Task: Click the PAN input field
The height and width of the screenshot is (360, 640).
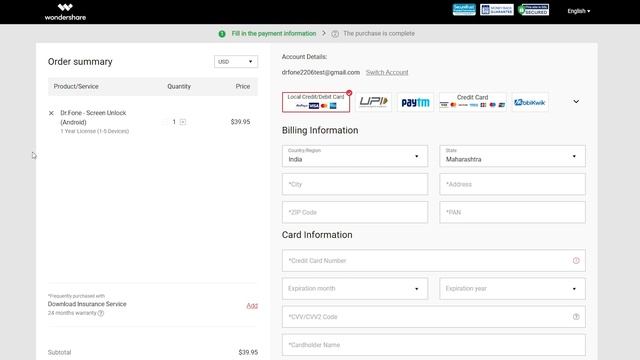Action: click(x=512, y=212)
